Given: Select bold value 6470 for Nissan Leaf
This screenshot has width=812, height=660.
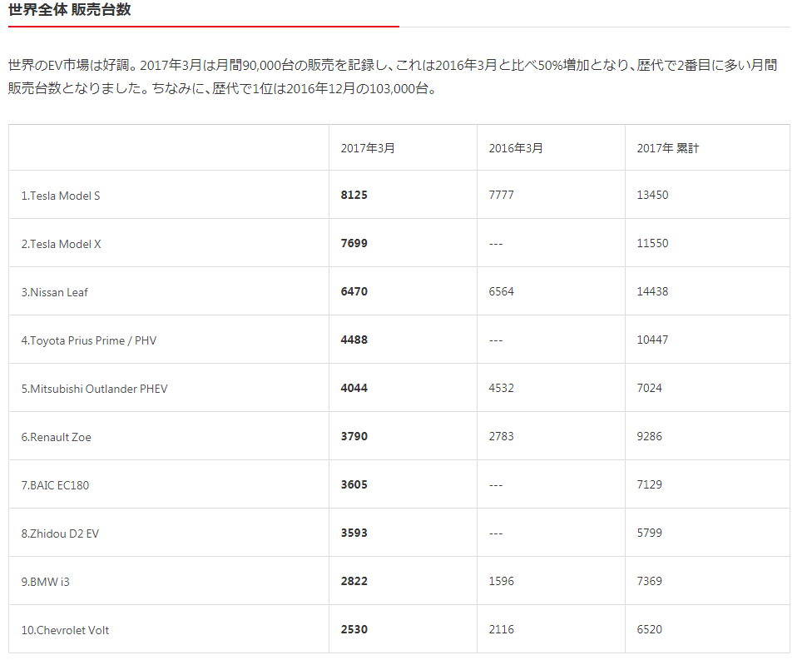Looking at the screenshot, I should click(x=354, y=291).
